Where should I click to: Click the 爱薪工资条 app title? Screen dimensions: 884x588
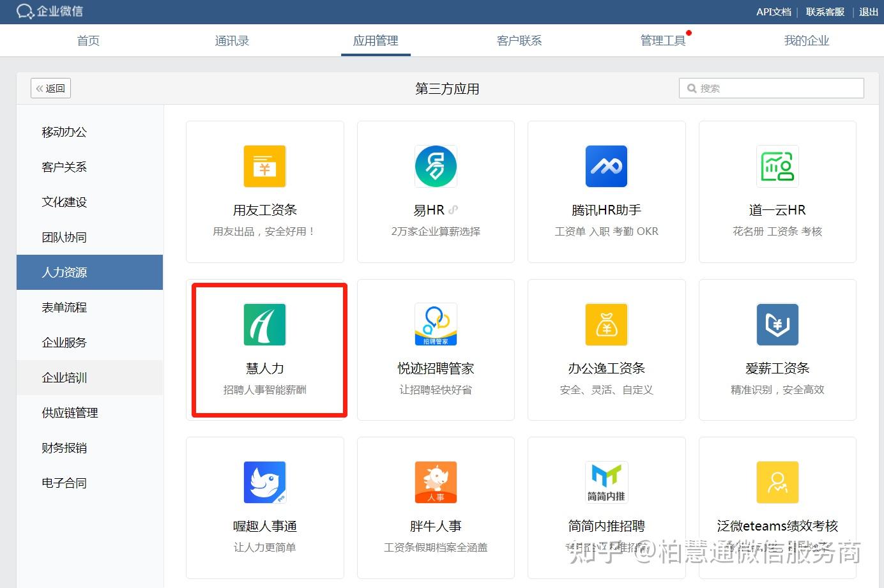[777, 368]
